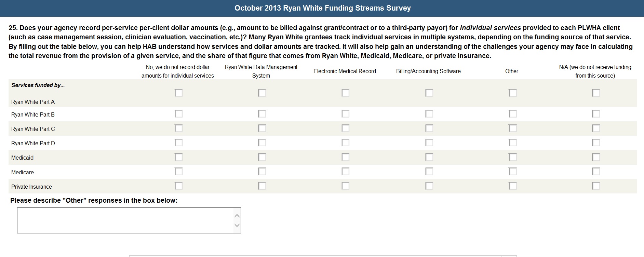Screen dimensions: 644x257
Task: Click the text box scroll up arrow
Action: pos(237,216)
